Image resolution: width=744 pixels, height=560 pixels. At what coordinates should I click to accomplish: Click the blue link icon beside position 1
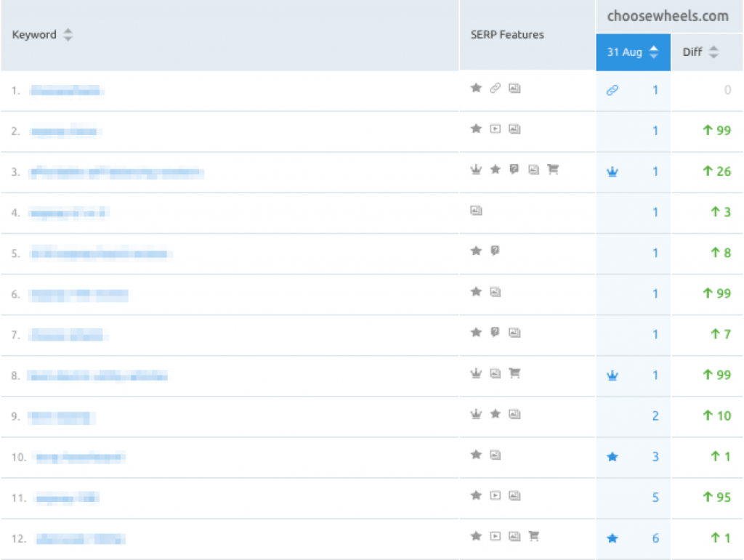[612, 90]
